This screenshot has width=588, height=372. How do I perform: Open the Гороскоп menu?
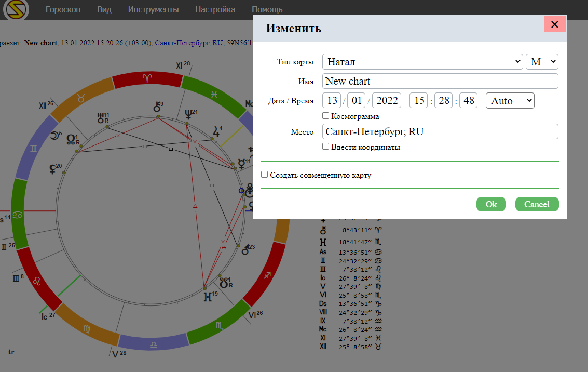click(63, 9)
